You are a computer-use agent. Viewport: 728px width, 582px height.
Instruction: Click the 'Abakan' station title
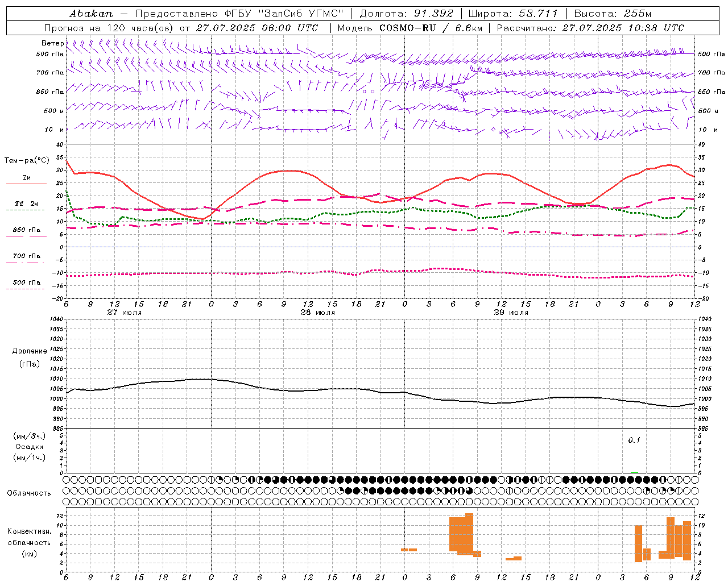(91, 14)
